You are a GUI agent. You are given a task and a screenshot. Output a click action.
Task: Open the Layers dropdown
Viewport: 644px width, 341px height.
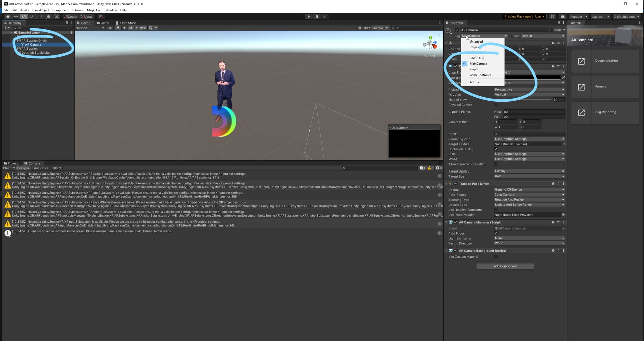(600, 17)
